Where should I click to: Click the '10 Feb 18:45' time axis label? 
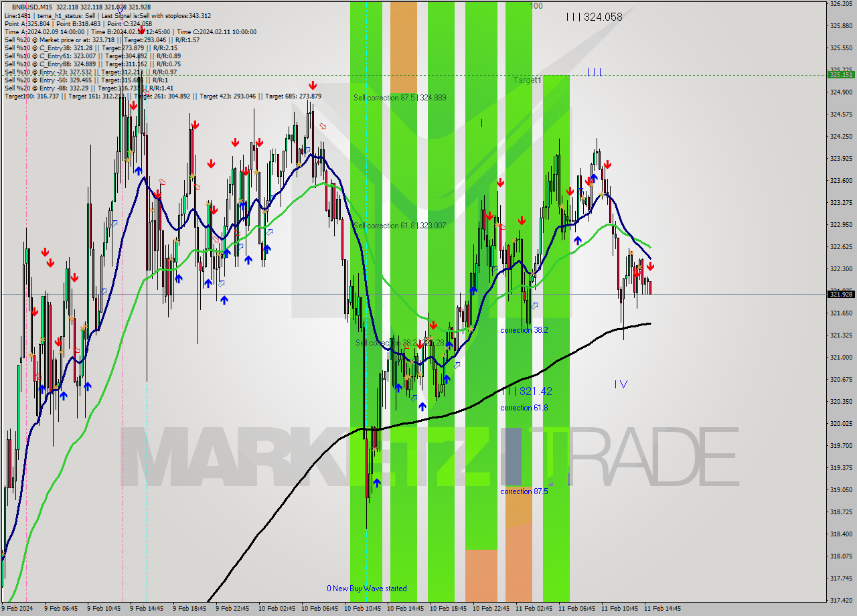[x=449, y=609]
